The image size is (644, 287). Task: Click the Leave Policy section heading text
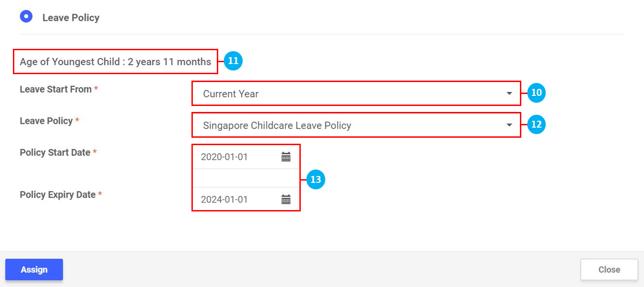(71, 18)
